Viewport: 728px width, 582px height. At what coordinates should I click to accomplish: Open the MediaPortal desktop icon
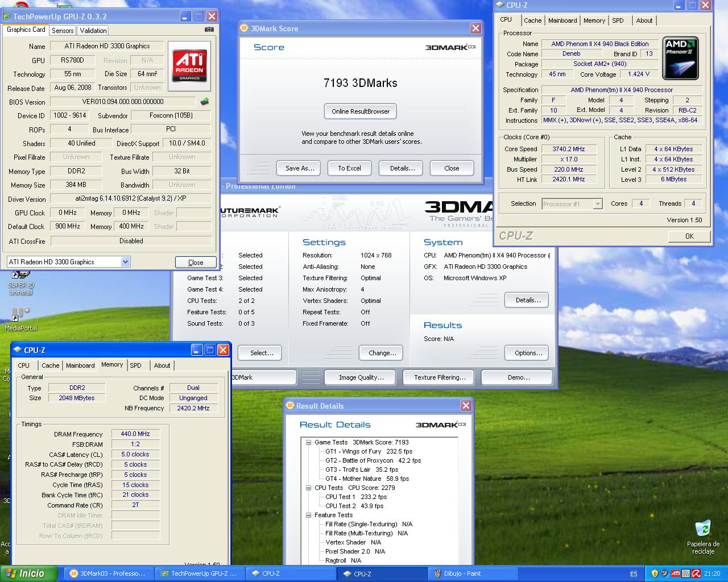coord(20,319)
